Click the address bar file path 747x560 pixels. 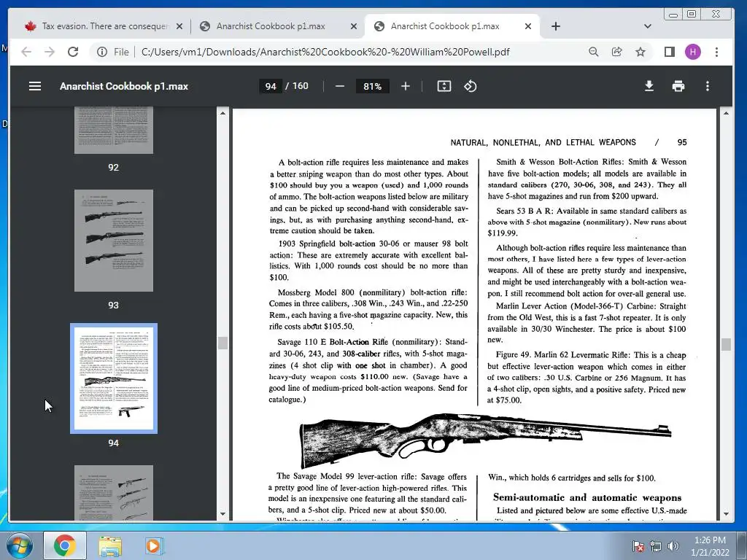325,52
